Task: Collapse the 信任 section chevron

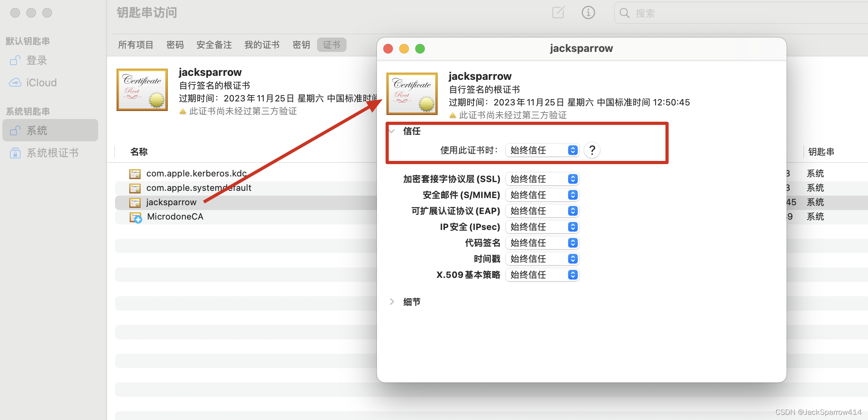Action: point(392,131)
